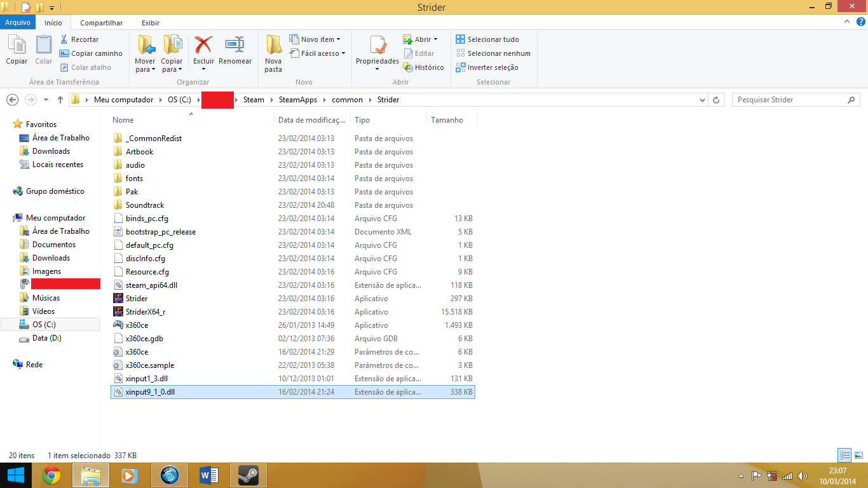The width and height of the screenshot is (868, 488).
Task: Switch to the Início tab
Action: 53,23
